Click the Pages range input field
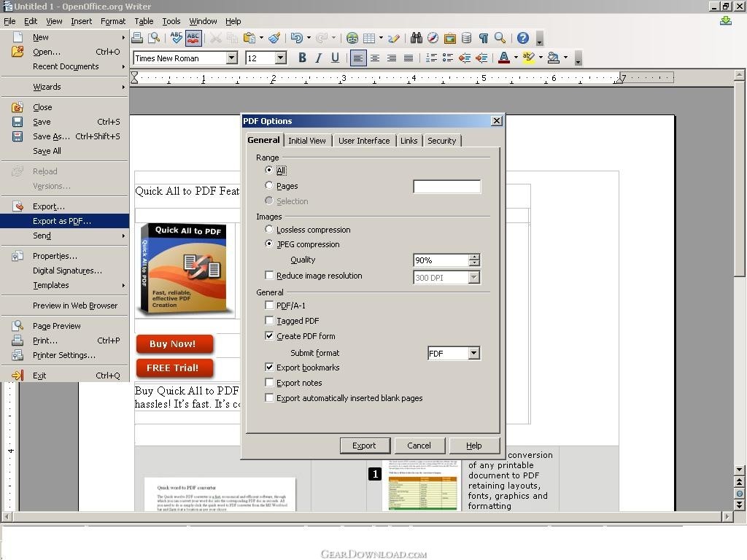 pos(447,187)
